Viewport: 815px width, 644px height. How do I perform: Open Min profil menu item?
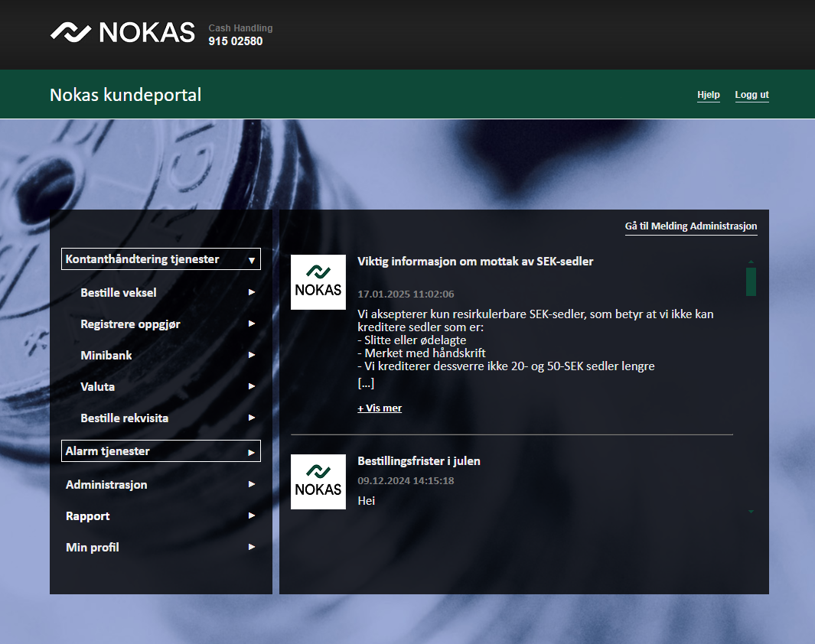[x=93, y=548]
